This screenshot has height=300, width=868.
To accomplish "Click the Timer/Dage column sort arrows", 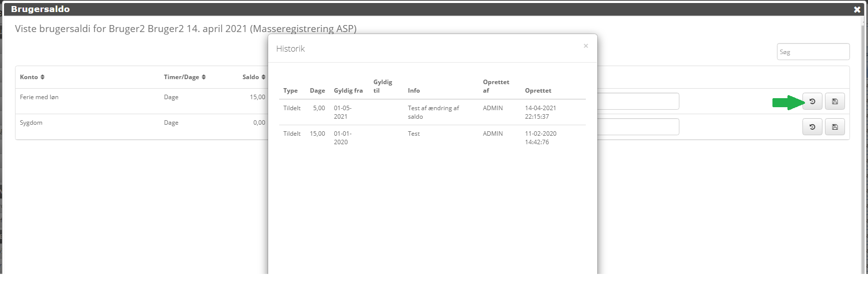I will (x=204, y=77).
